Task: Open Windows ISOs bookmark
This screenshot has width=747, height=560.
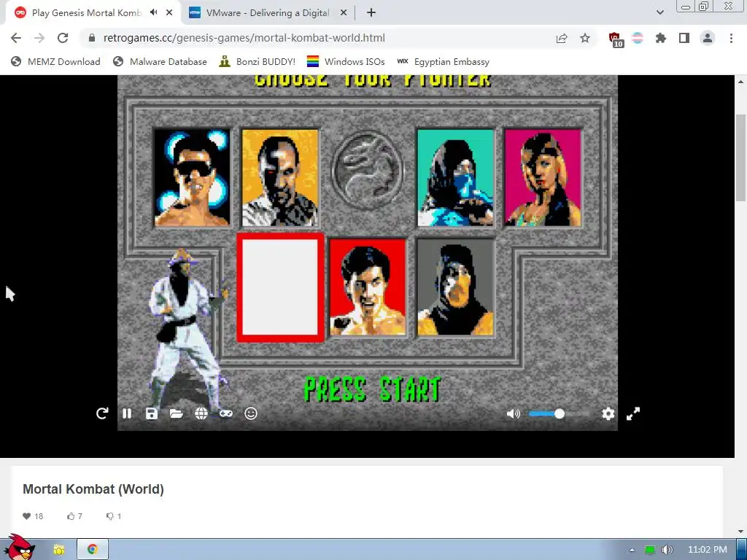Action: [346, 61]
